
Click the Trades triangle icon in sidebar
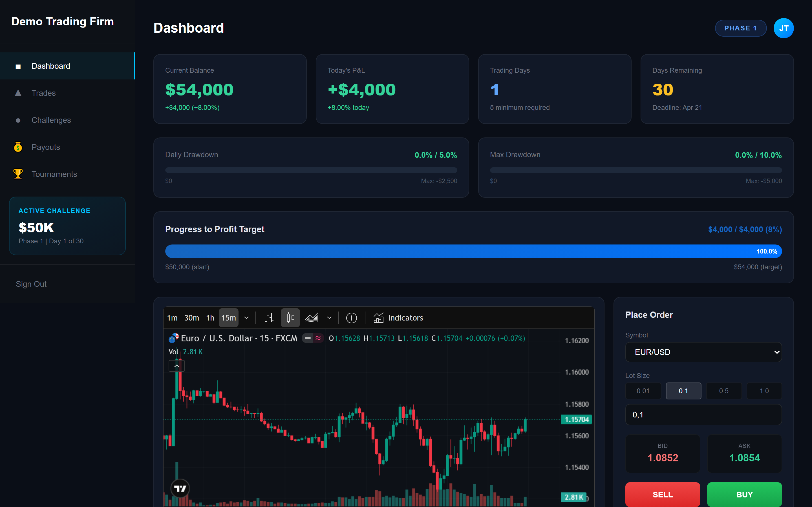pos(17,93)
